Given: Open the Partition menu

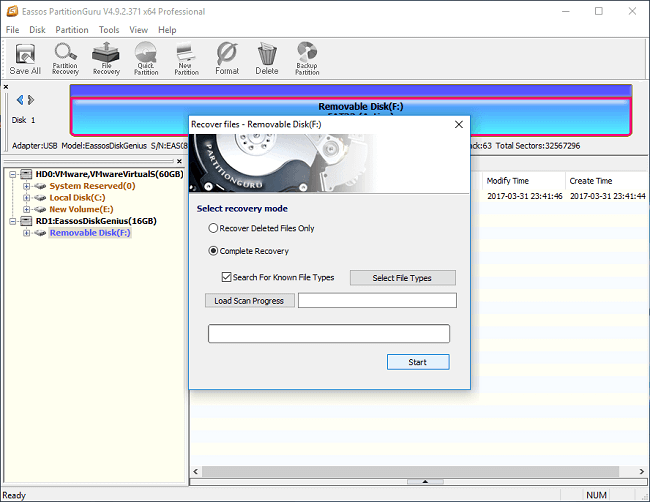Looking at the screenshot, I should (x=72, y=30).
